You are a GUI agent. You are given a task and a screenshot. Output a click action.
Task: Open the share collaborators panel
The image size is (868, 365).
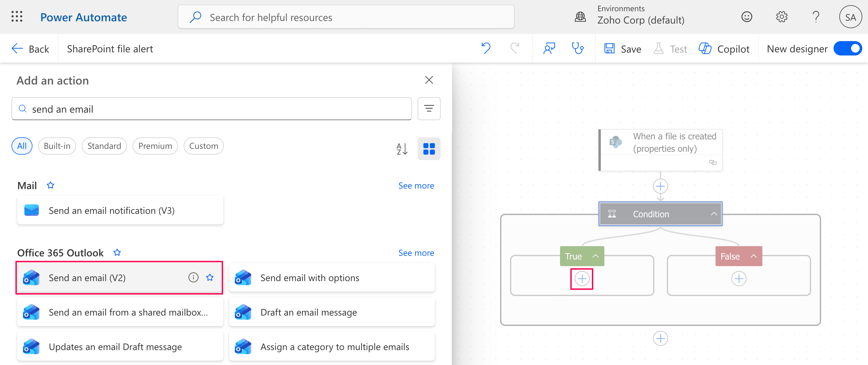549,48
